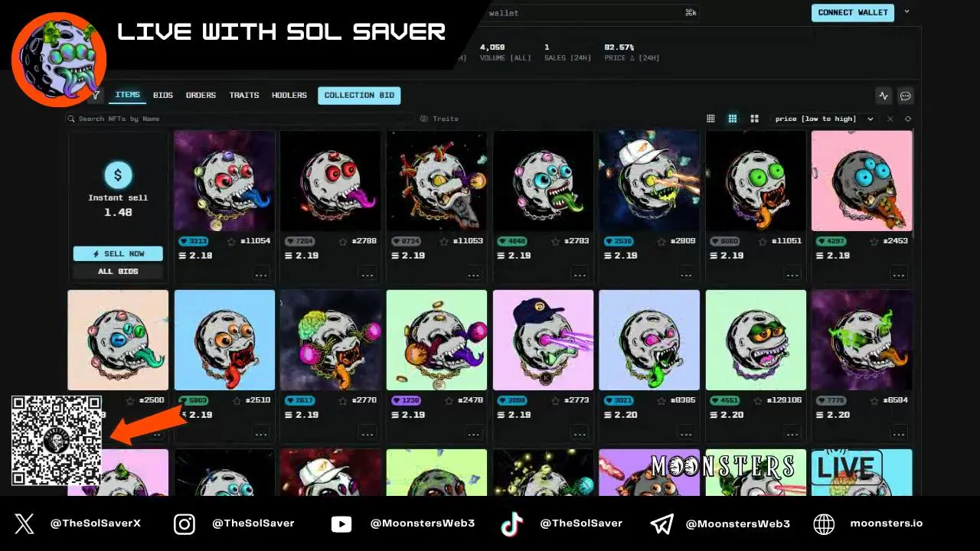Switch to the Orders tab

(x=201, y=96)
